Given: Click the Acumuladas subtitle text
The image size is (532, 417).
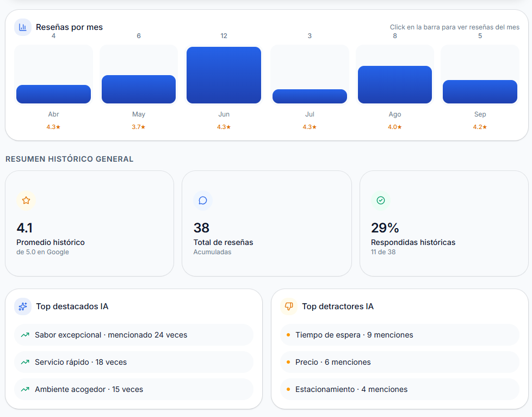Looking at the screenshot, I should coord(212,252).
